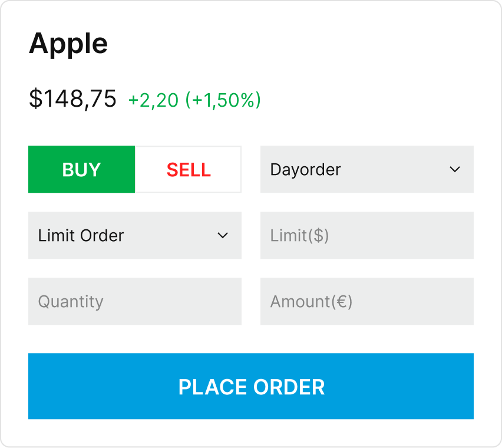Screen dimensions: 502x448
Task: Click the Apple stock title
Action: click(68, 44)
